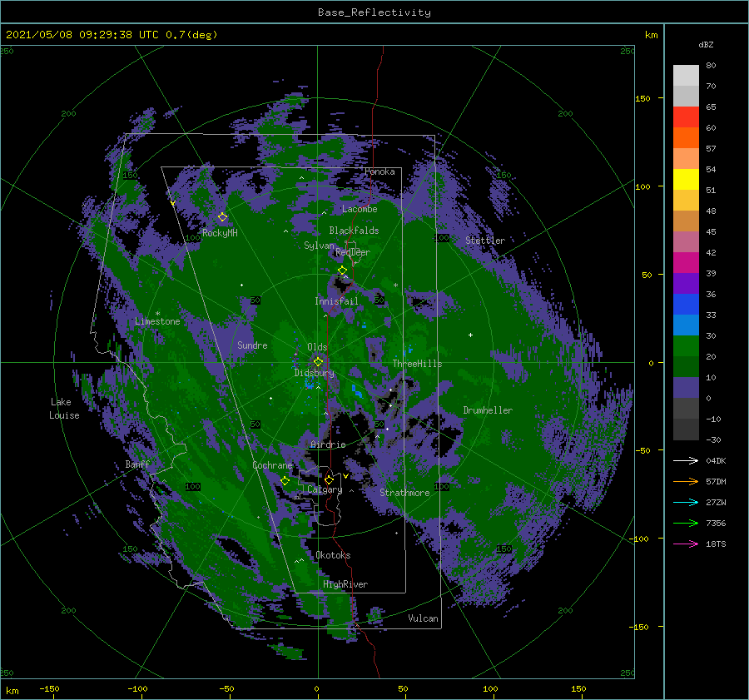The image size is (749, 700).
Task: Click the Stettler city label
Action: coord(485,241)
